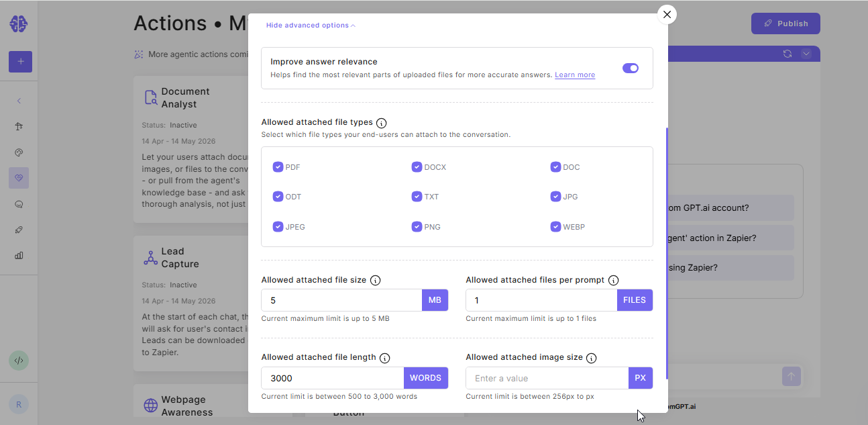Click the Allowed attached image size input field
The width and height of the screenshot is (868, 425).
click(x=547, y=378)
